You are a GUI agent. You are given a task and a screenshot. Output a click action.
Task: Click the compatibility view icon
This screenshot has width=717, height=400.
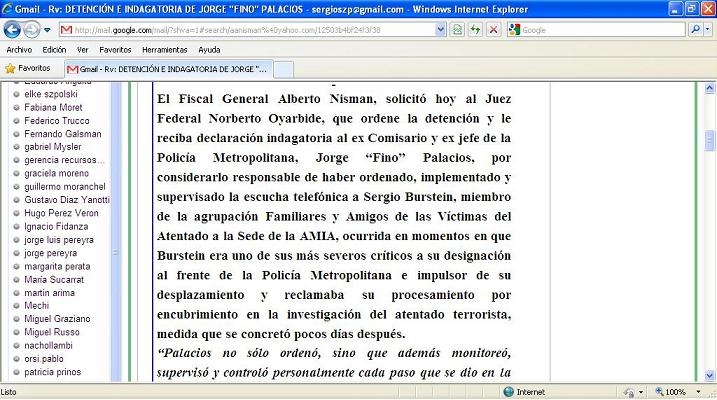[457, 30]
